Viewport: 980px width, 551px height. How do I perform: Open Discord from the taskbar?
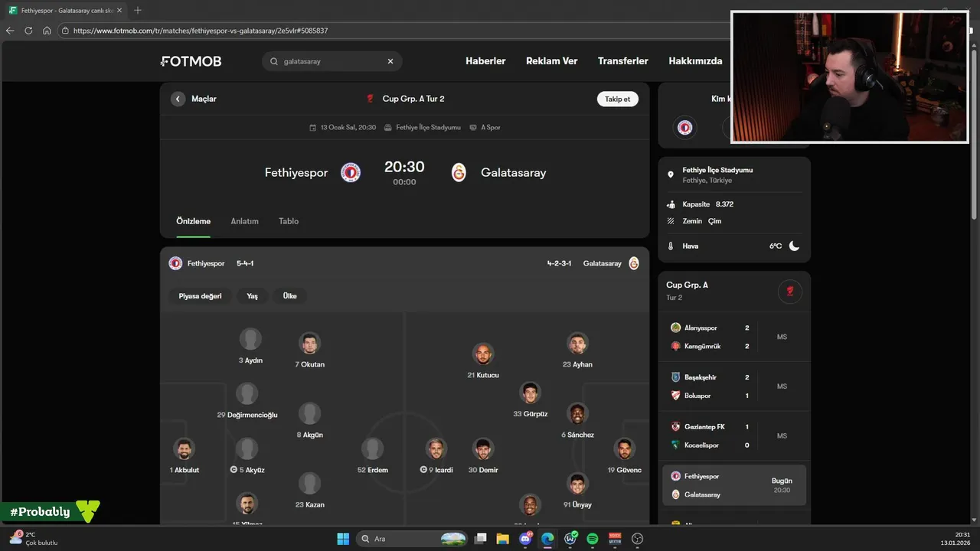[525, 539]
